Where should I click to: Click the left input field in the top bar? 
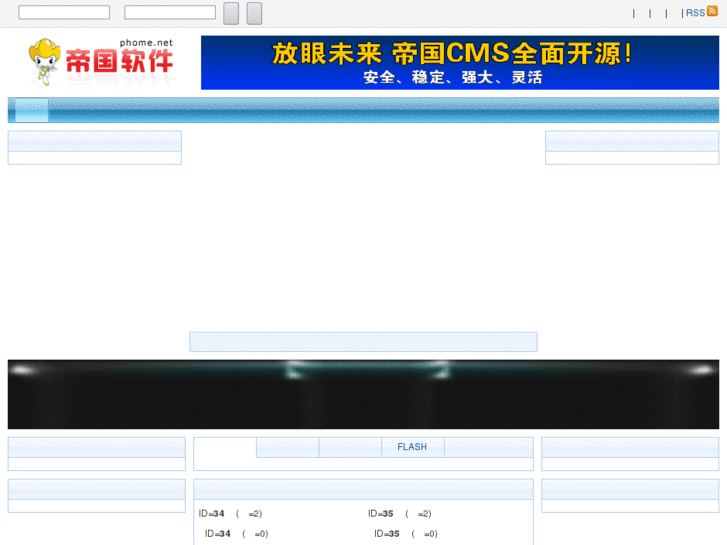pos(64,13)
